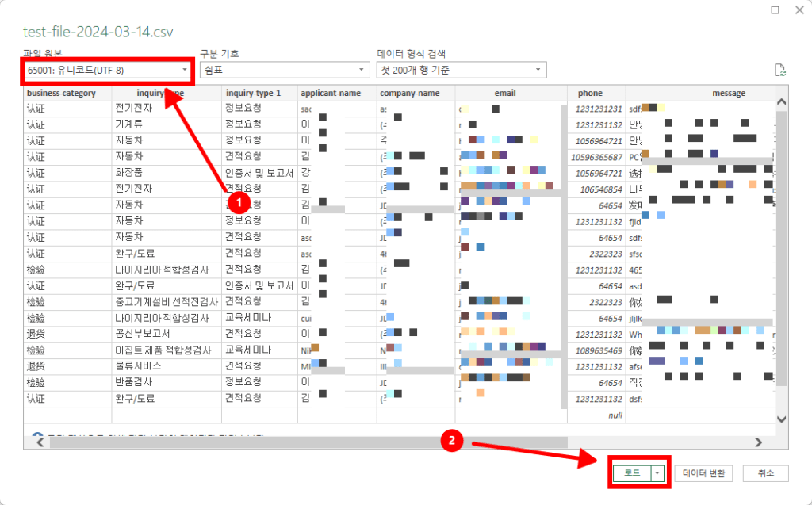Click the 로드 load button
The height and width of the screenshot is (505, 812).
point(631,472)
